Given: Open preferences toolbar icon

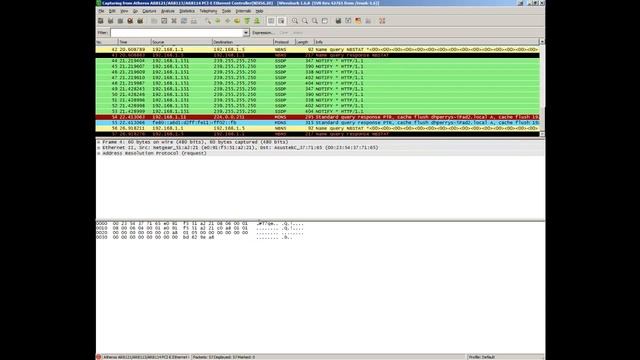Looking at the screenshot, I should [x=368, y=21].
